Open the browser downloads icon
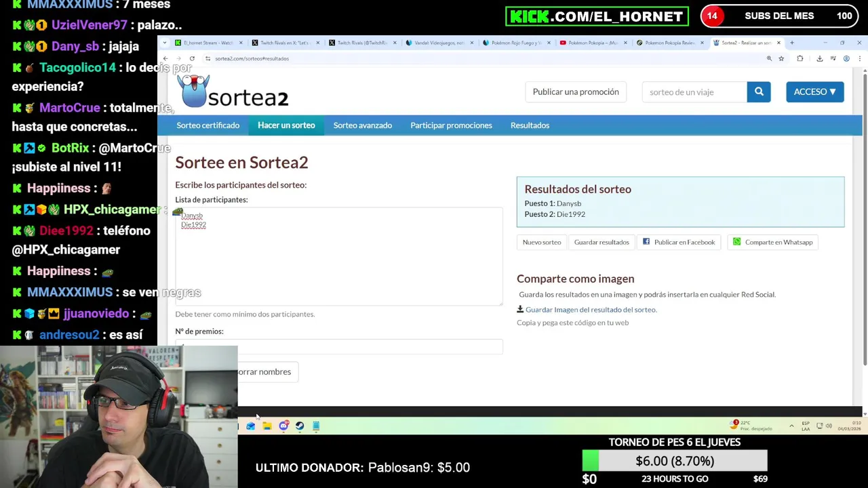Viewport: 868px width, 488px height. tap(819, 59)
